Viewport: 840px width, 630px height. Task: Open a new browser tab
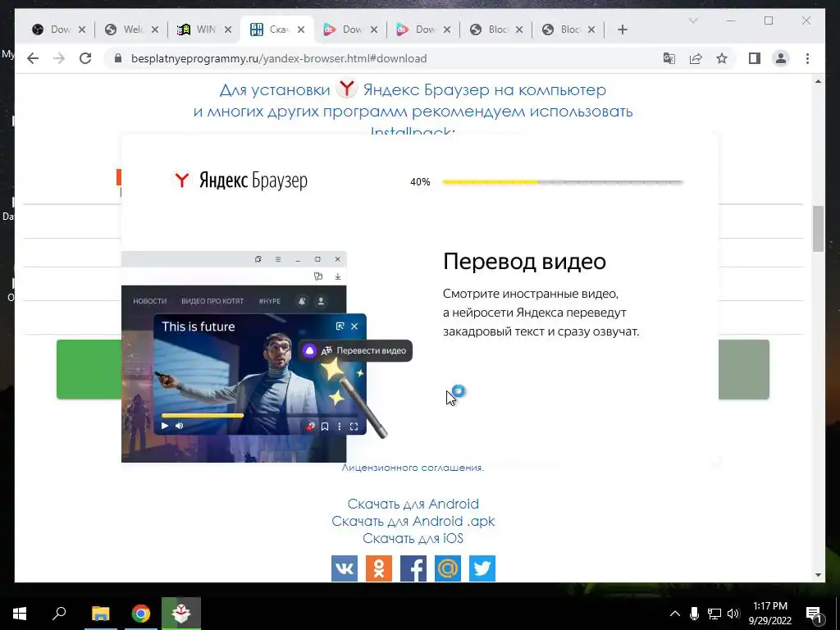pos(623,30)
